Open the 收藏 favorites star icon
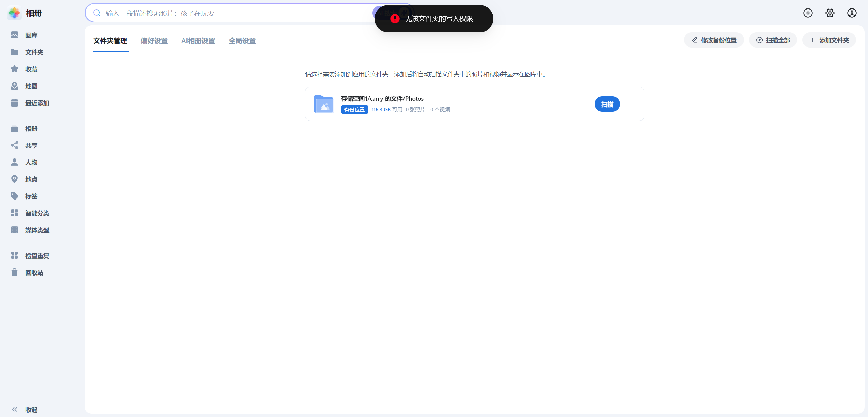The width and height of the screenshot is (868, 417). point(14,69)
